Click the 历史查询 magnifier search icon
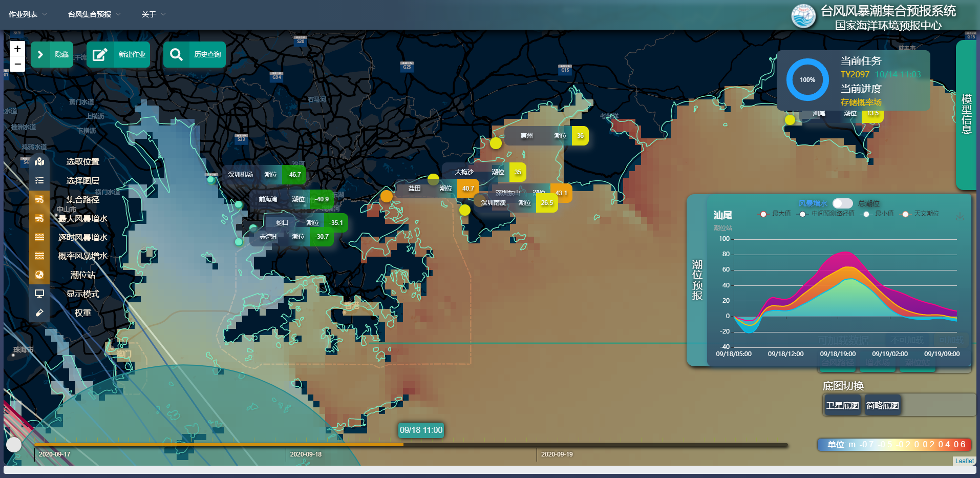This screenshot has width=980, height=478. [176, 54]
